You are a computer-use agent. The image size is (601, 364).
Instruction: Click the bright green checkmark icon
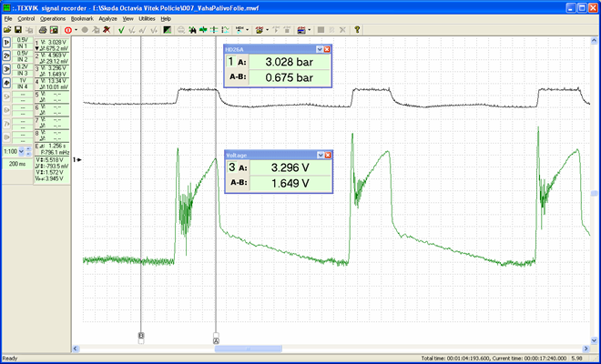click(x=121, y=30)
